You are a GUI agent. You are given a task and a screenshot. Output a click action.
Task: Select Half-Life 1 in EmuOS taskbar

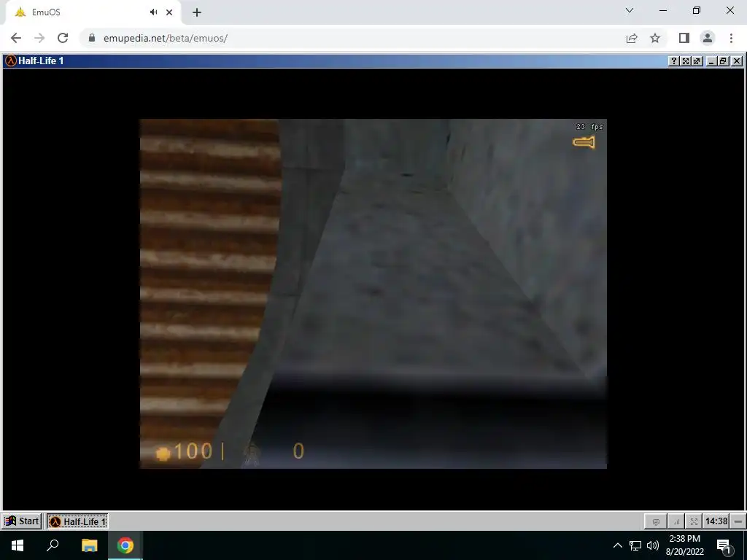click(77, 521)
